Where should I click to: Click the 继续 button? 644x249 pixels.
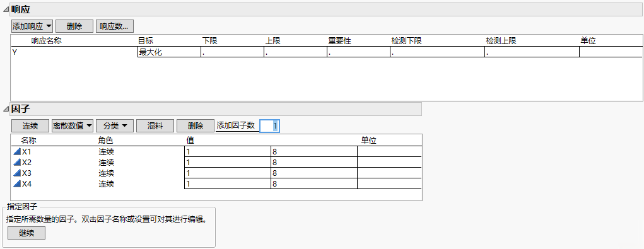26,233
